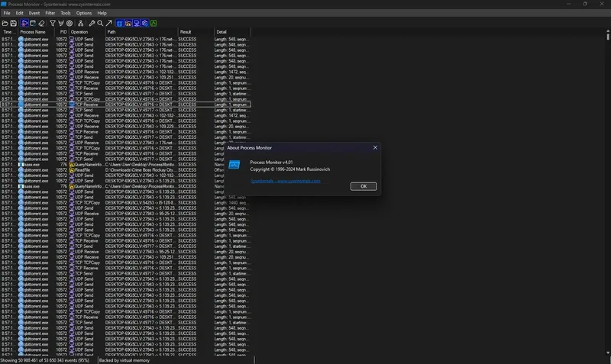Toggle the Autoscroll toolbar button
Screen dimensions: 611x364
pyautogui.click(x=33, y=24)
